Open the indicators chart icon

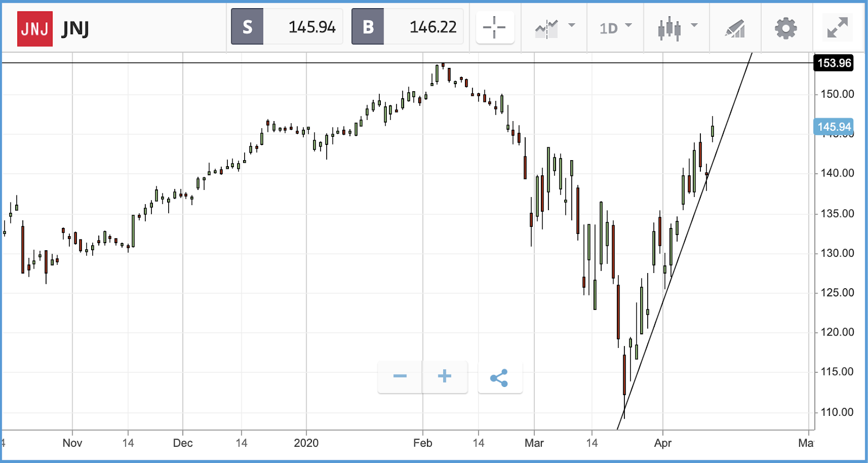coord(546,28)
